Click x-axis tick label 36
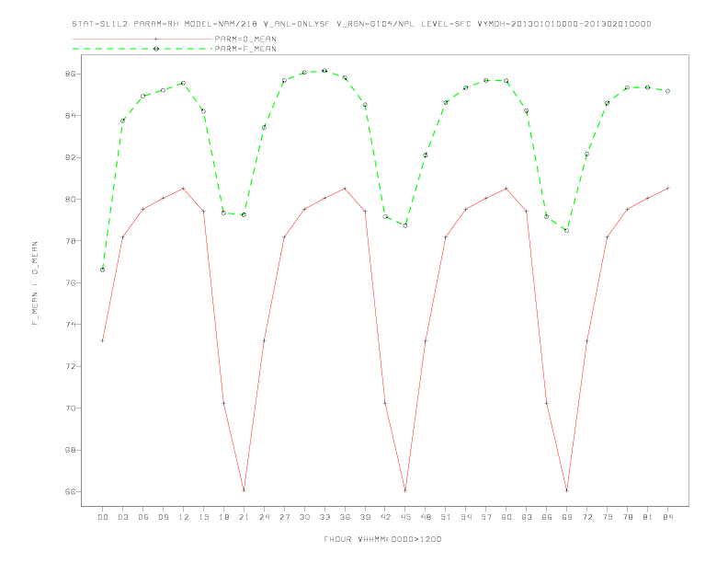 click(x=345, y=517)
